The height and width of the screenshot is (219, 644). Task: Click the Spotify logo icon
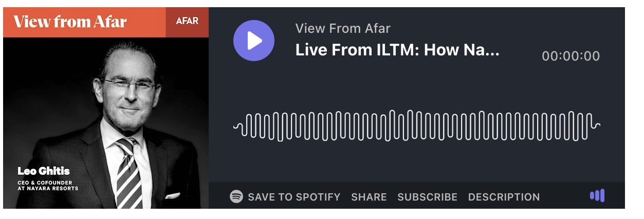(x=236, y=196)
